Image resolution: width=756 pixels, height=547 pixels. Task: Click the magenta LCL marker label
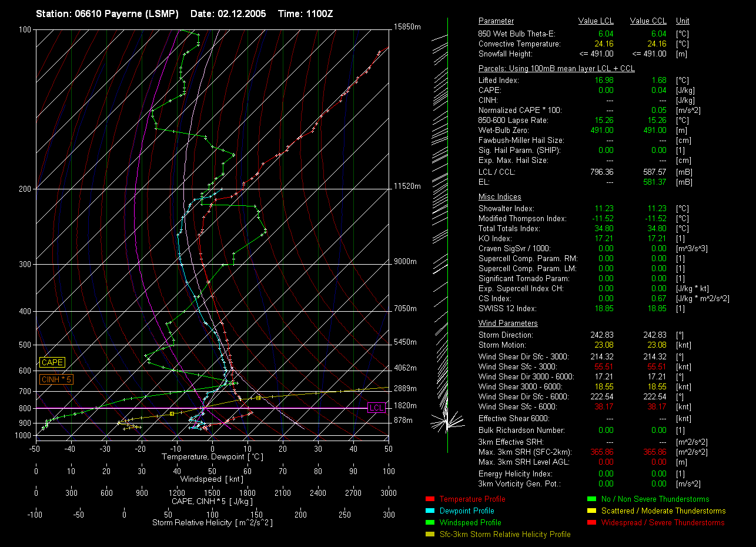[376, 408]
